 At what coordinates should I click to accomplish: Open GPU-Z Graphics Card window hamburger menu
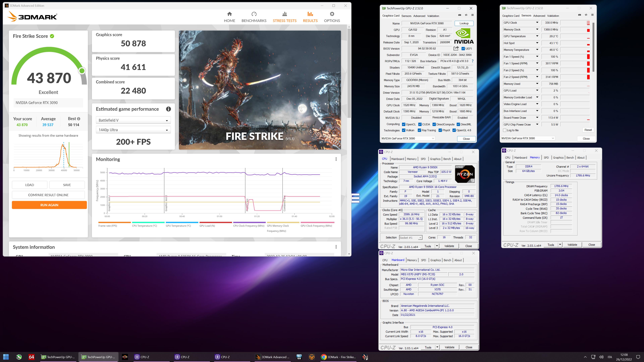pos(472,15)
